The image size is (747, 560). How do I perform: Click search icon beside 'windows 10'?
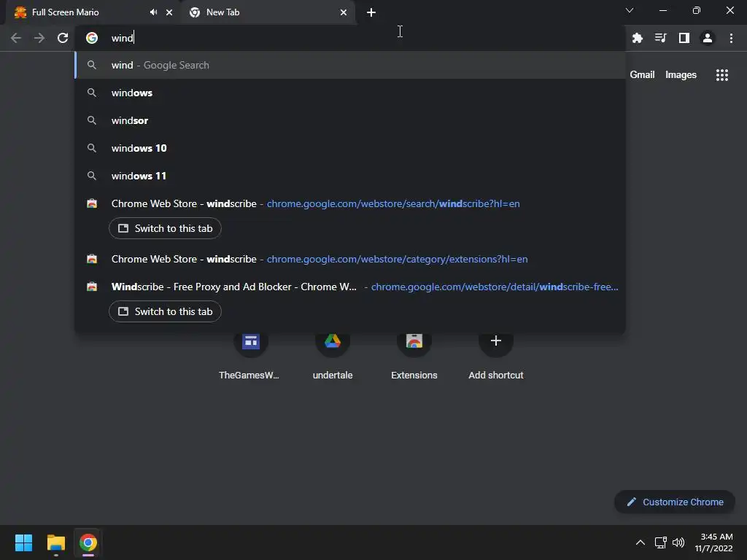click(92, 148)
